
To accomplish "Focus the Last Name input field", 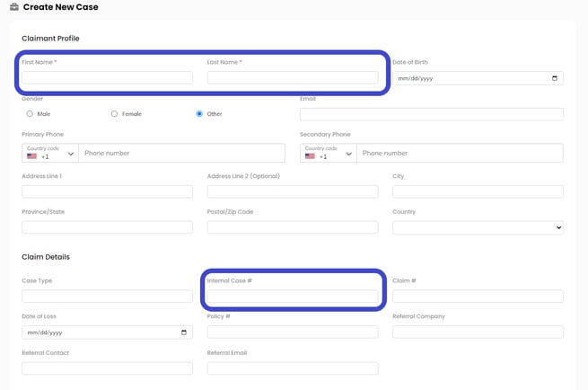I will click(x=293, y=77).
